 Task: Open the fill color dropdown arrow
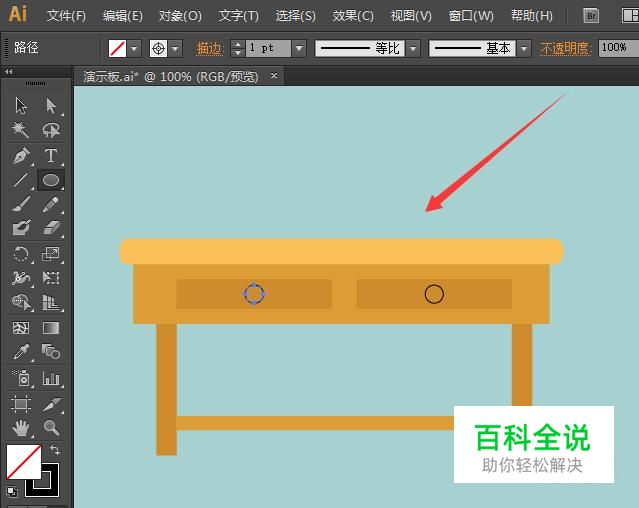pos(134,49)
